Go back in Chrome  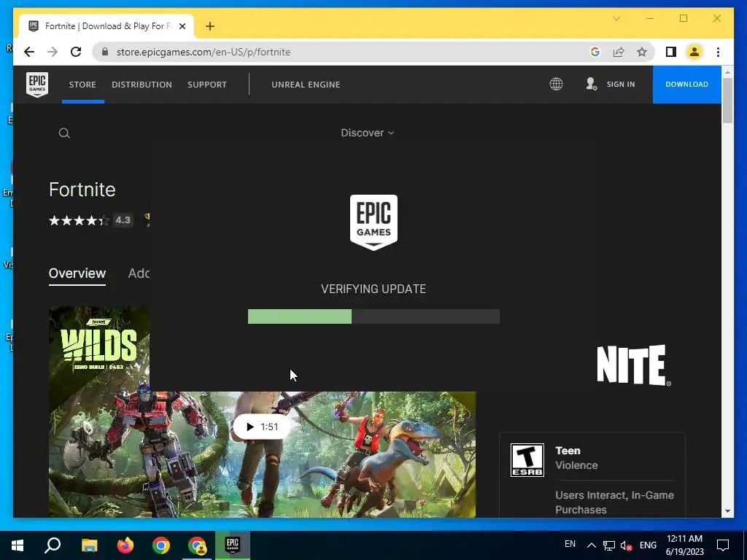tap(29, 52)
